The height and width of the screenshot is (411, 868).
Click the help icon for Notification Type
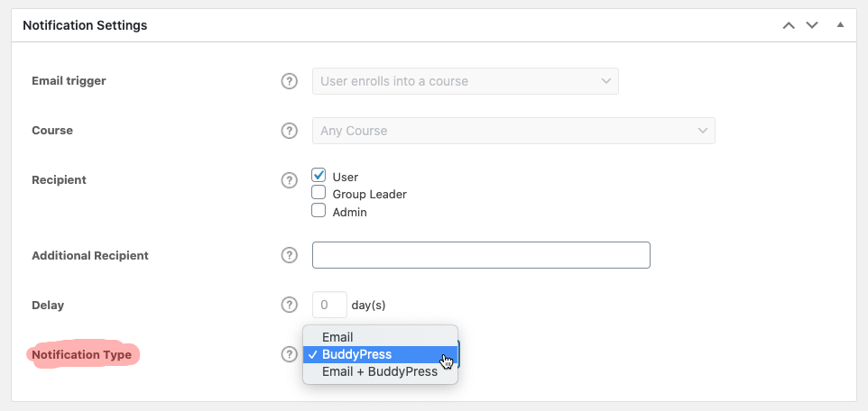click(289, 354)
